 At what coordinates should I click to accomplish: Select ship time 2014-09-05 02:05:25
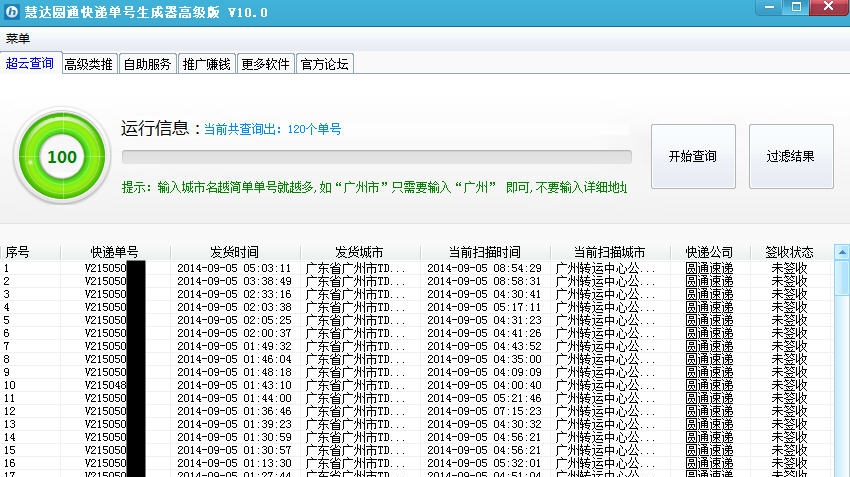234,320
